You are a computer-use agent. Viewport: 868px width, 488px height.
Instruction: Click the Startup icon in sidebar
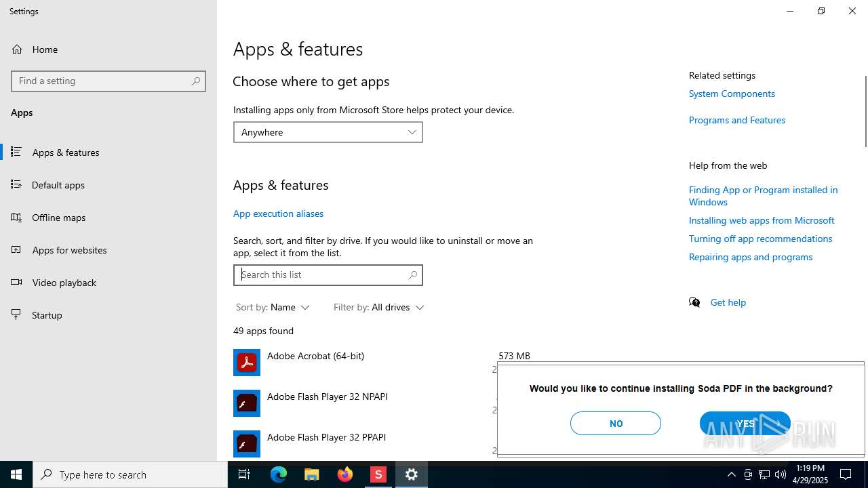pyautogui.click(x=16, y=315)
